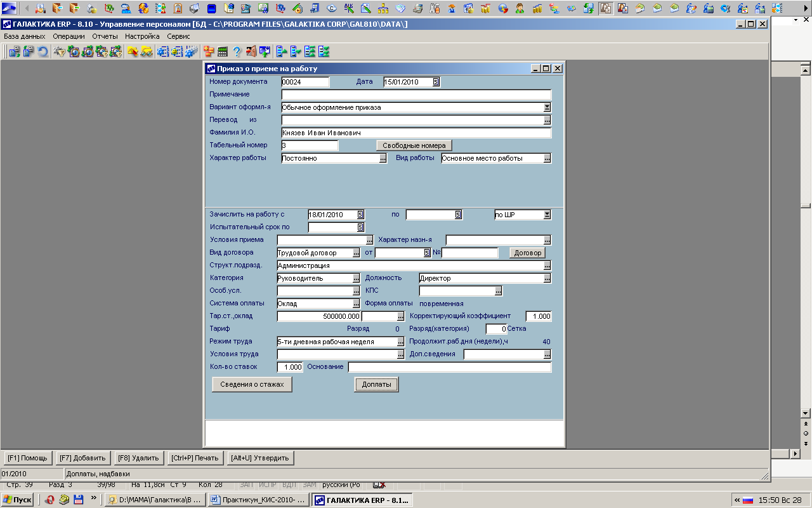Open the Операции menu
Image resolution: width=812 pixels, height=508 pixels.
point(69,36)
